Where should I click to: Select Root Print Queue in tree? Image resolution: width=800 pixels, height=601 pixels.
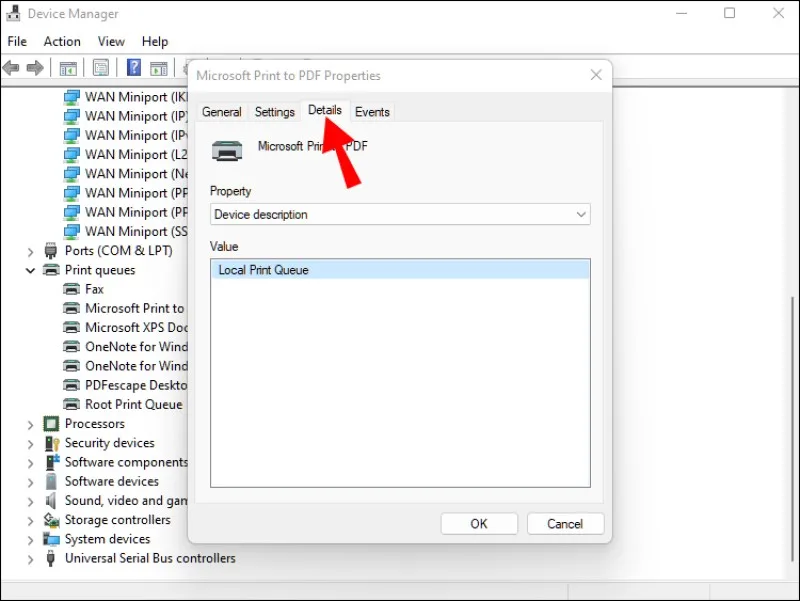134,405
